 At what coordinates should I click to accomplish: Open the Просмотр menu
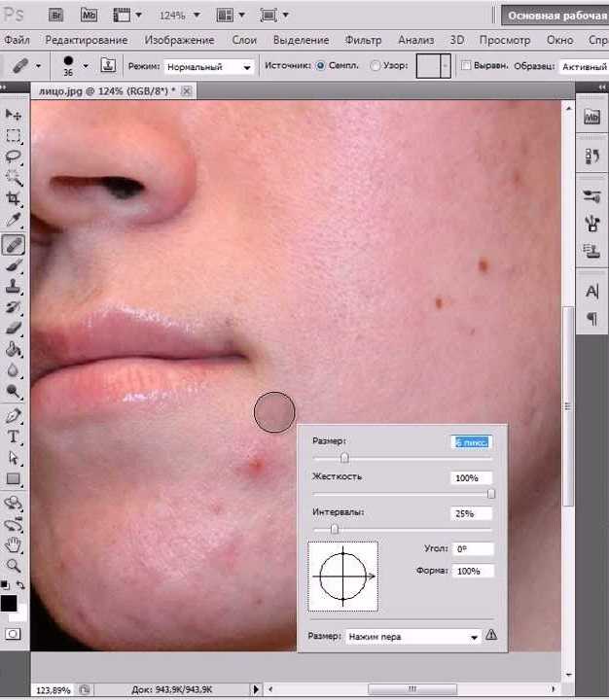[x=505, y=40]
